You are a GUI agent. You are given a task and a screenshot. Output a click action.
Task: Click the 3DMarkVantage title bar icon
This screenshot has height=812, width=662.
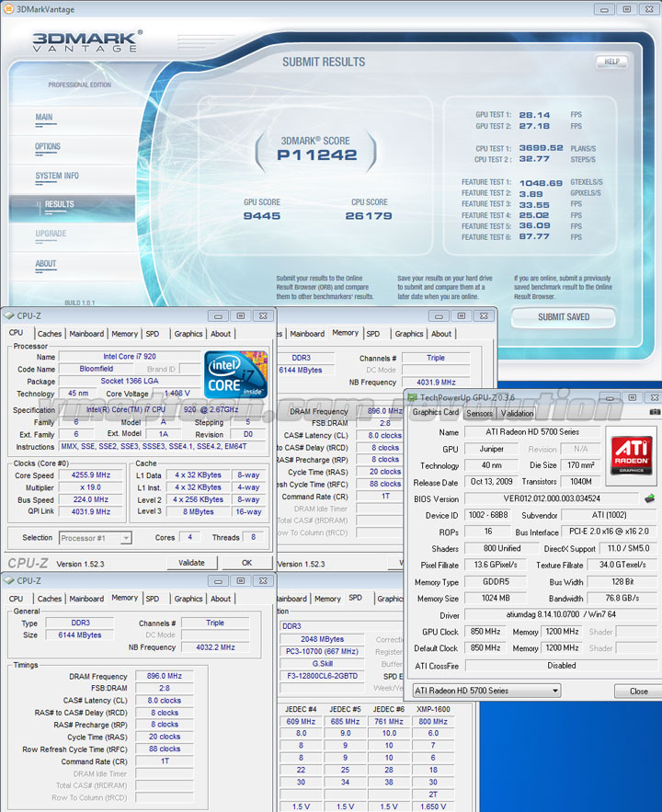[8, 9]
